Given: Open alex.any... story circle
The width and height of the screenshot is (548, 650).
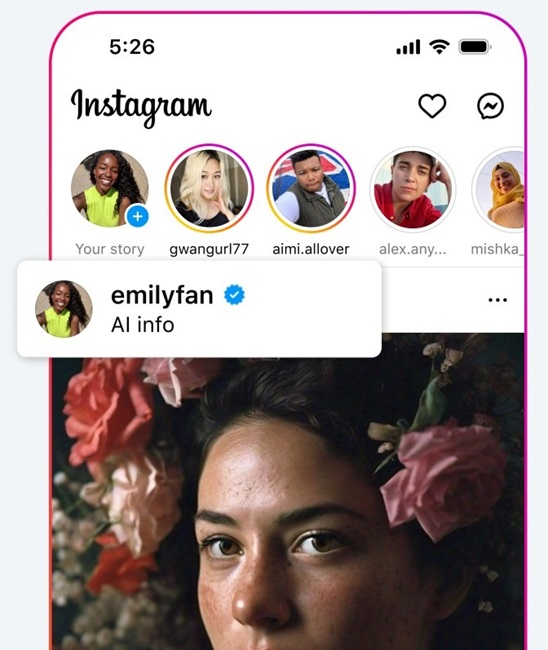Looking at the screenshot, I should click(412, 189).
